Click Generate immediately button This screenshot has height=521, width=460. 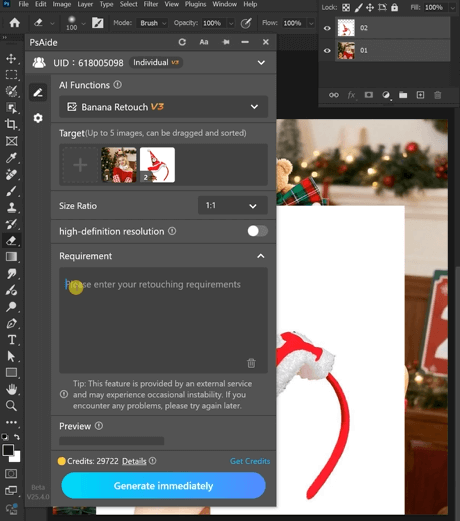point(163,486)
